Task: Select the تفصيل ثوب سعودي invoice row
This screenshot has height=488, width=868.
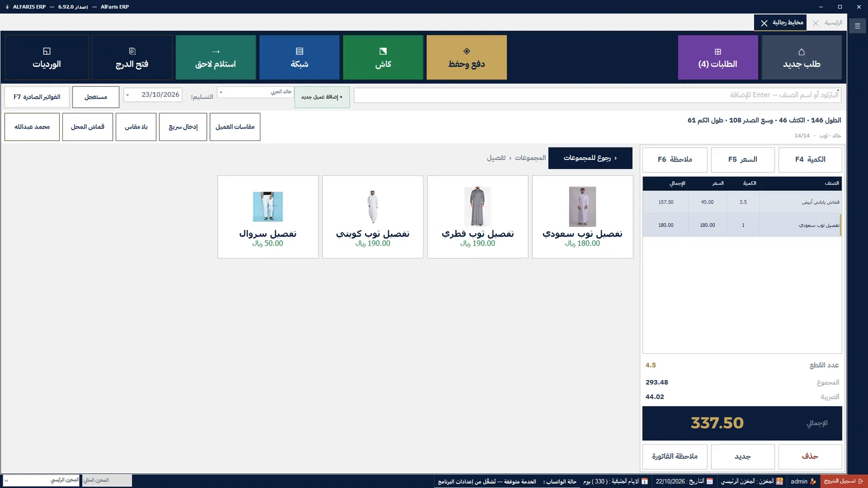Action: tap(742, 225)
